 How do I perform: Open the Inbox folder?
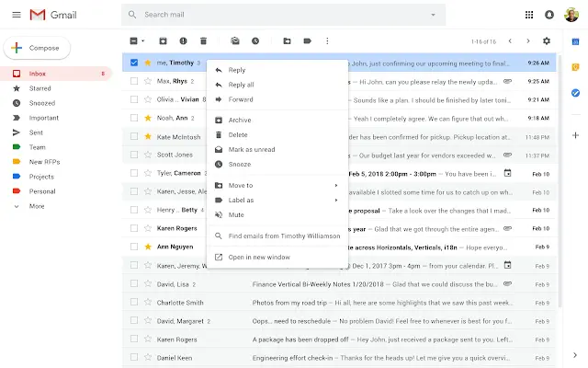point(55,74)
